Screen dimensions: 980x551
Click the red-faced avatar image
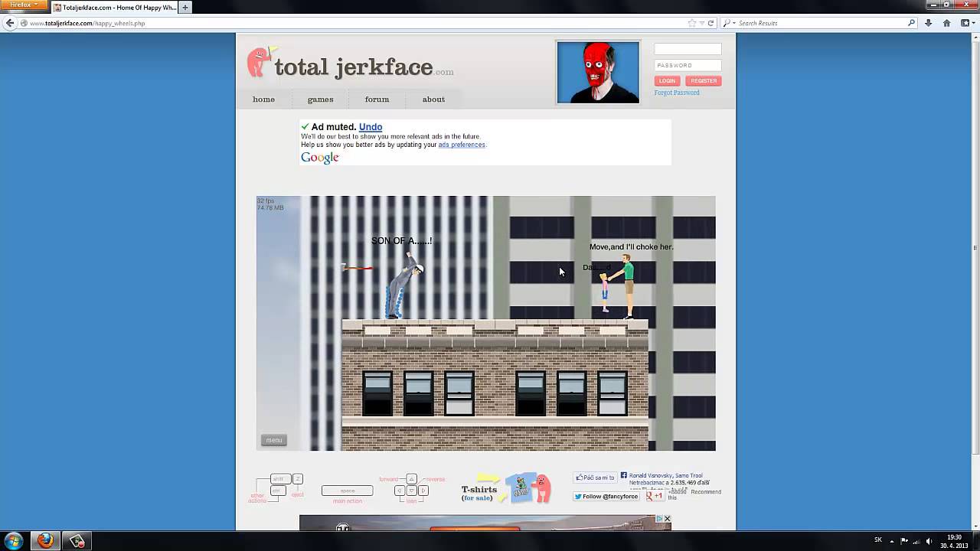point(598,72)
